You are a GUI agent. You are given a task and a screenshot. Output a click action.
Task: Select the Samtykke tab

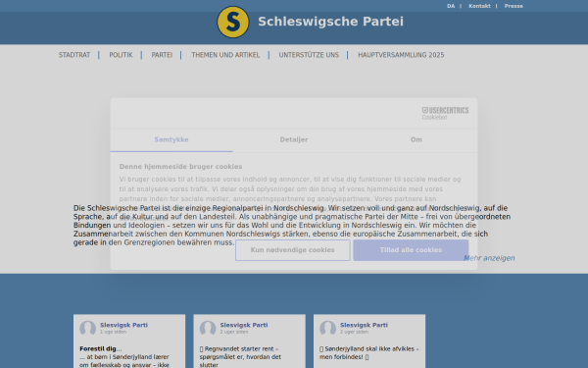(171, 139)
